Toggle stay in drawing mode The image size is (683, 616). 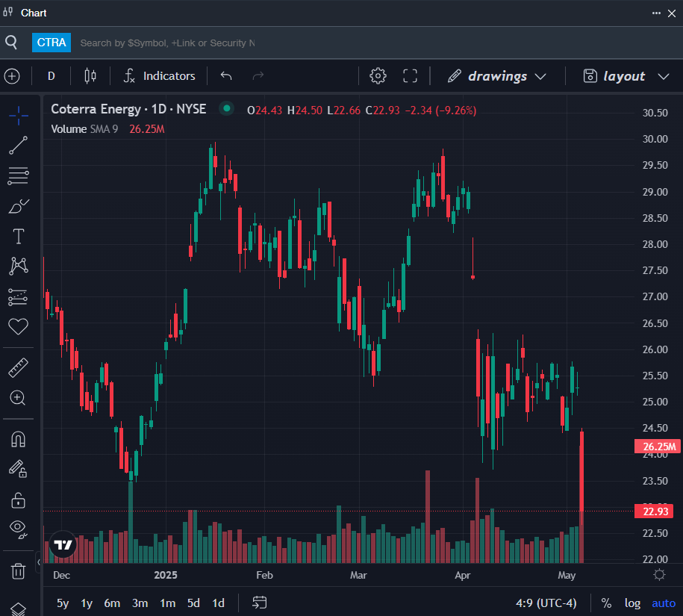tap(19, 469)
